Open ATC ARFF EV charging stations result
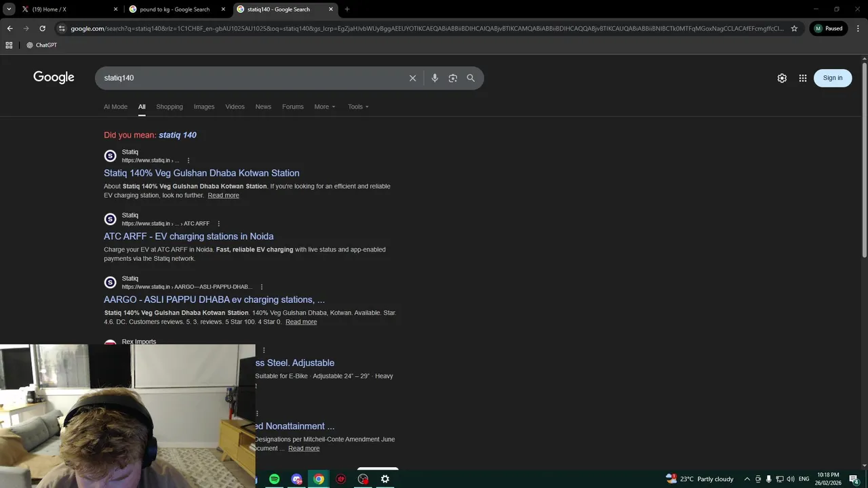The width and height of the screenshot is (868, 488). coord(189,237)
